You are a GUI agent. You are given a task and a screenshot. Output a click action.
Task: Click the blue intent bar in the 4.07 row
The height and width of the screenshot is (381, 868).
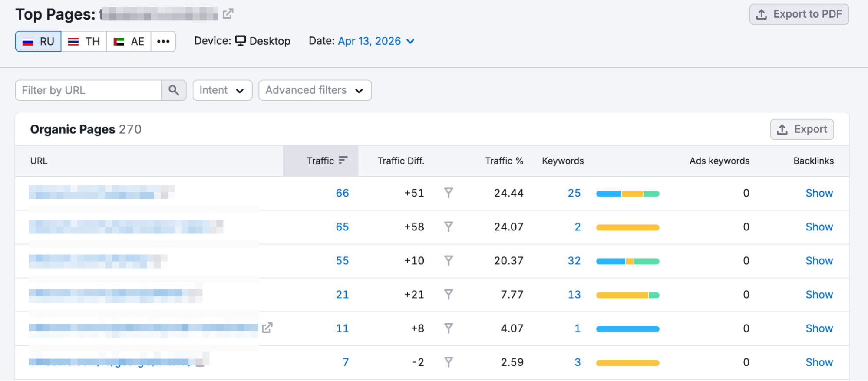(x=628, y=329)
